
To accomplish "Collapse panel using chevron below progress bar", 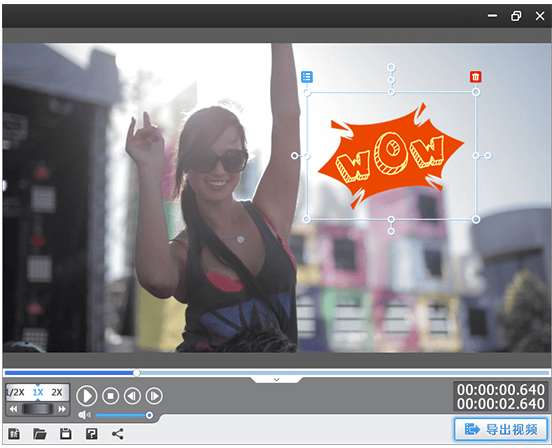I will [x=277, y=380].
